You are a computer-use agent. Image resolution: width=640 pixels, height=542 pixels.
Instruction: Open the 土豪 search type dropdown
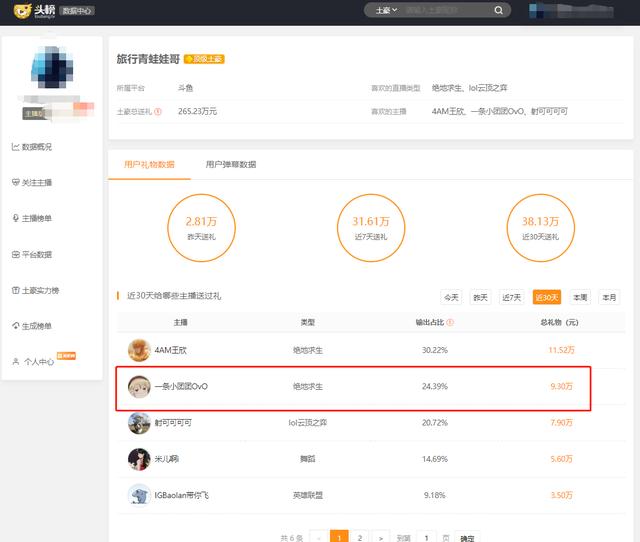click(x=386, y=10)
